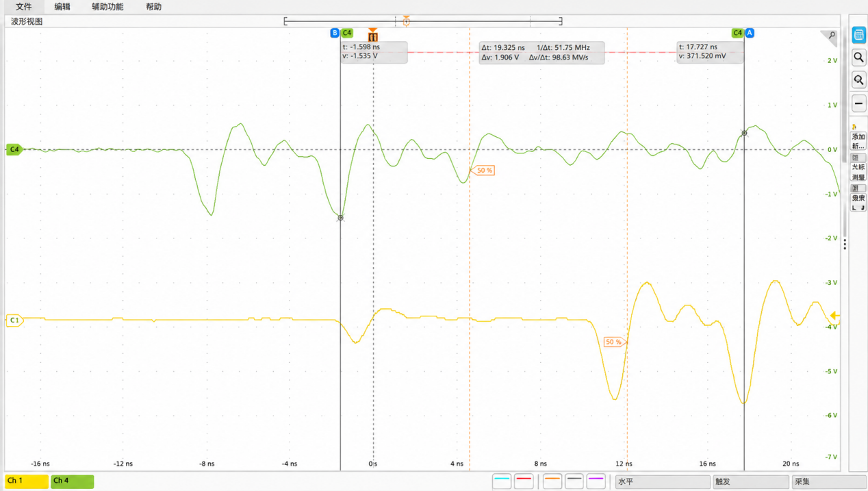
Task: Select the Ch 4 channel badge
Action: 72,481
